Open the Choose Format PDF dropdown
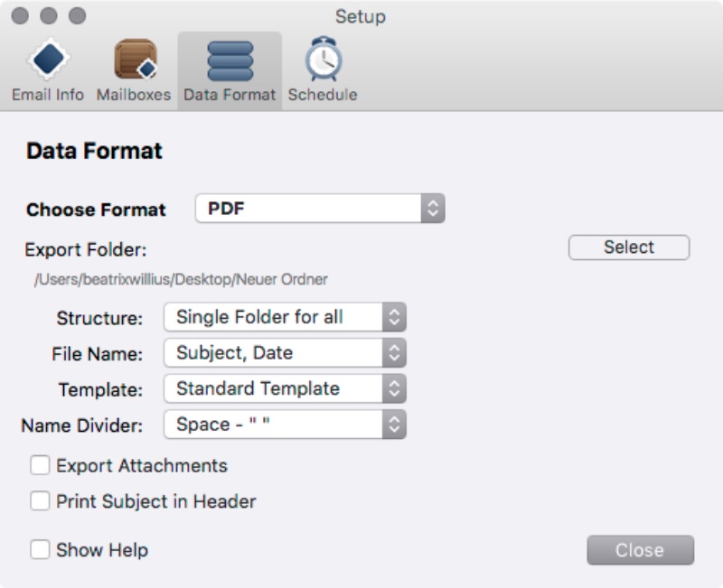 (320, 210)
